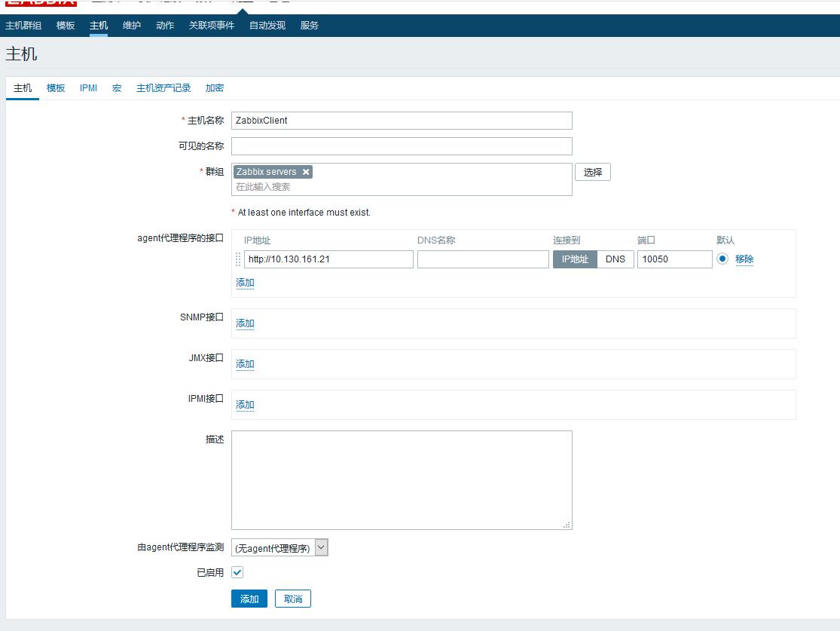Switch to the 加密 tab
The height and width of the screenshot is (631, 840).
[214, 88]
